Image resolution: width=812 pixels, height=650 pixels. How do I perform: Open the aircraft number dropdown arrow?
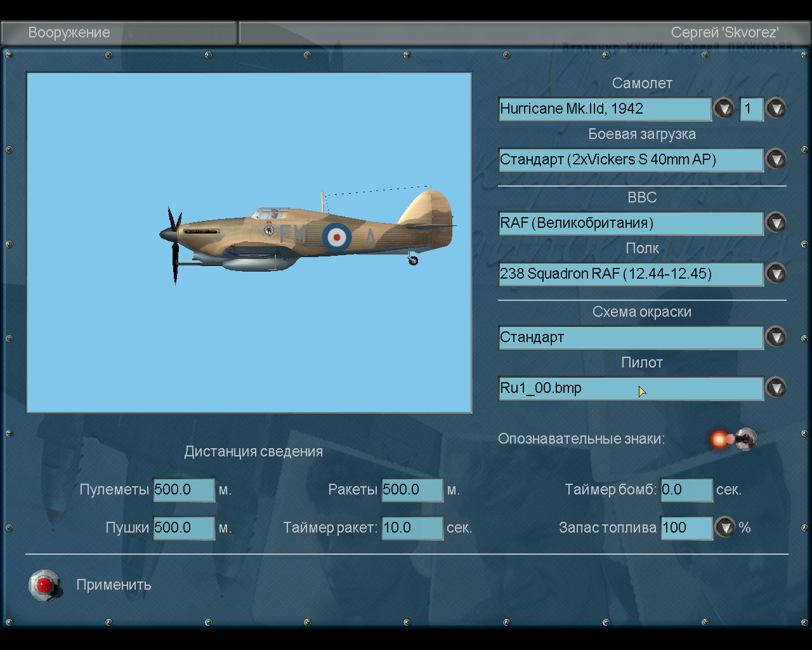[x=776, y=109]
